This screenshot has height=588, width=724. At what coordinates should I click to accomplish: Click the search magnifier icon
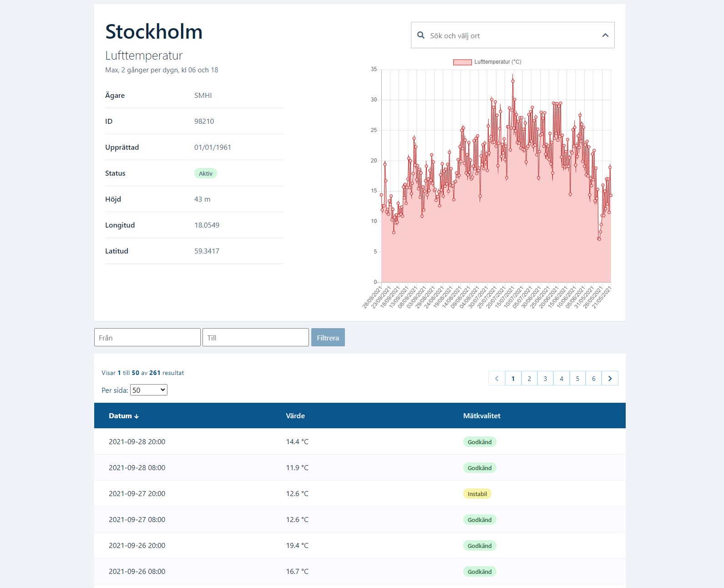point(421,35)
